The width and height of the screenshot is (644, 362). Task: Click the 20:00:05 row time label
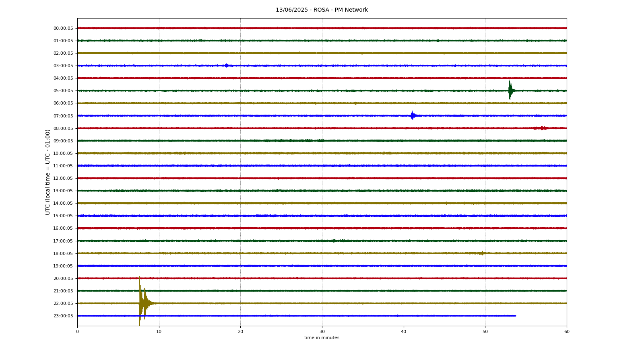63,279
